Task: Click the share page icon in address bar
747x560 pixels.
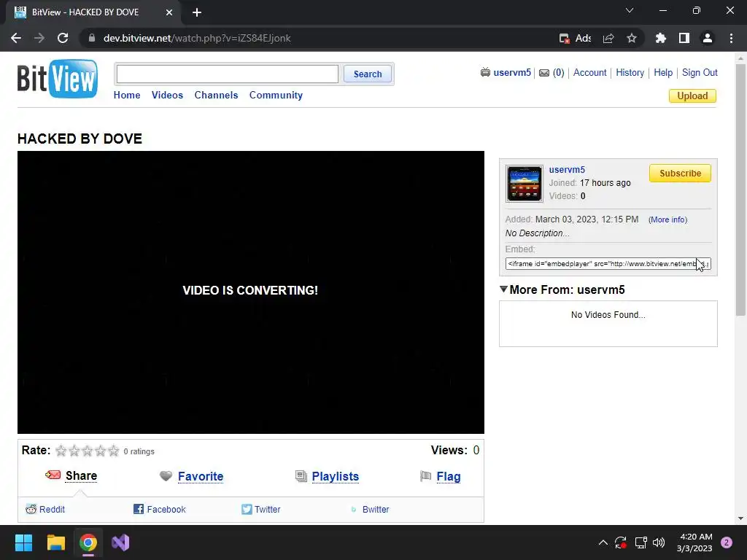Action: pos(608,38)
